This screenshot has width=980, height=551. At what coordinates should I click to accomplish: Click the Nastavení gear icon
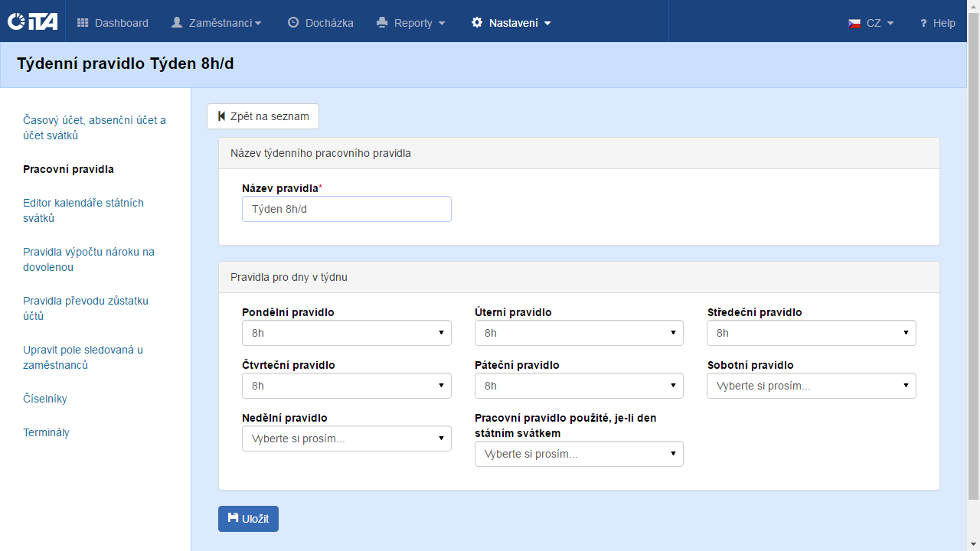(x=477, y=23)
